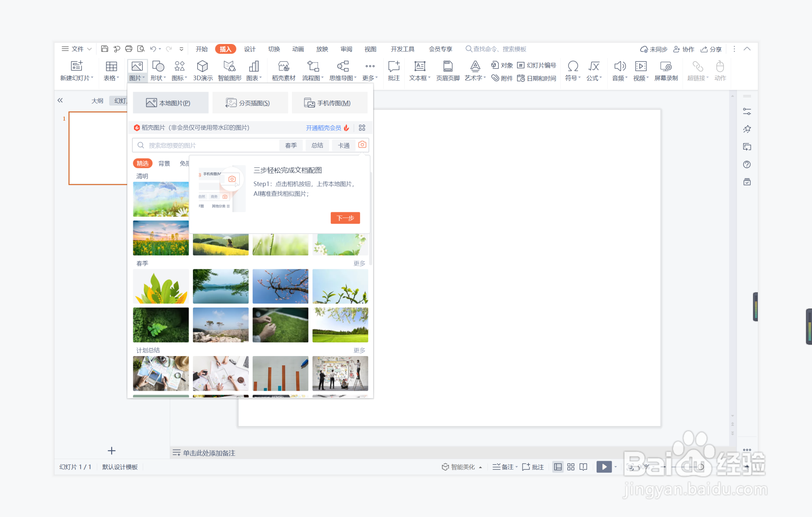Screen dimensions: 812x517
Task: Open the 开发工具 developer tab
Action: pos(403,49)
